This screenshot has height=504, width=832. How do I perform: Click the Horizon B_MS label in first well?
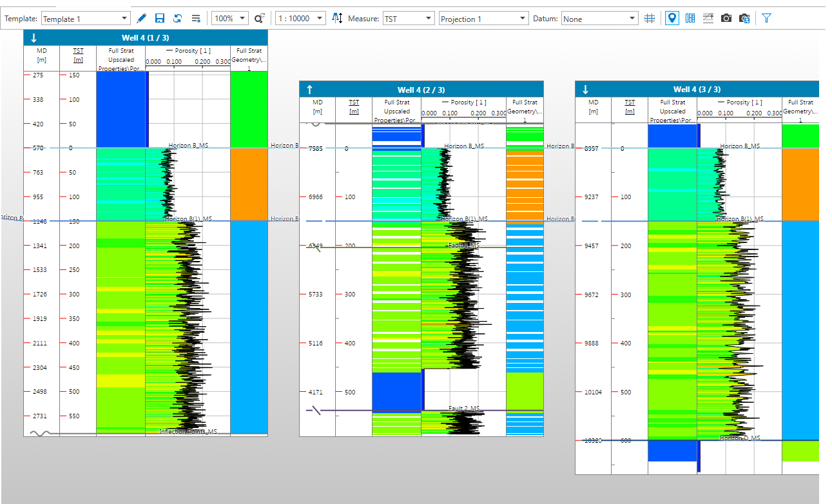click(x=188, y=146)
